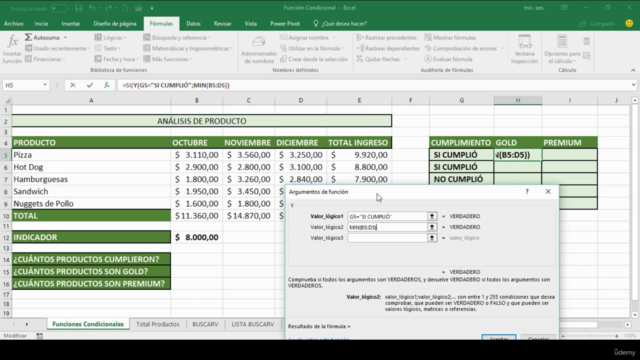640x360 pixels.
Task: Click Crear desde la selección
Action: 314,59
